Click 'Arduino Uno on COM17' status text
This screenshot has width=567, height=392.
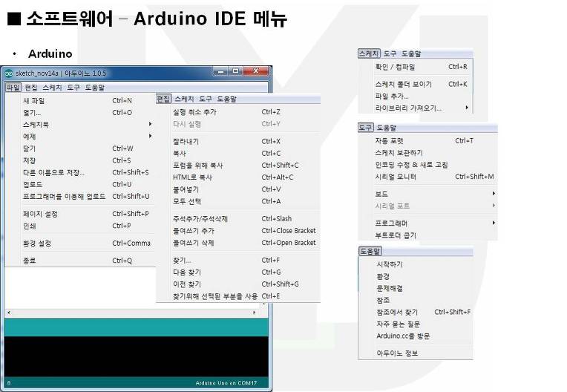tap(226, 383)
